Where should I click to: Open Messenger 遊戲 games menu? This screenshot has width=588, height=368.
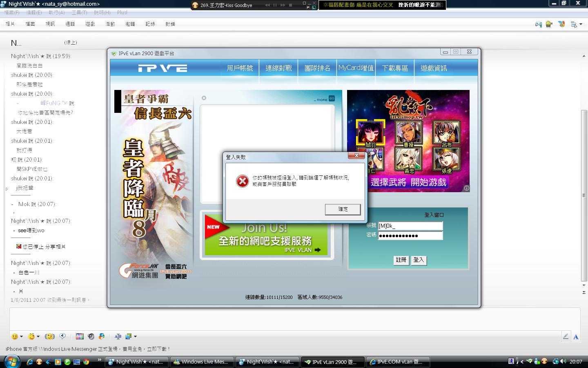(x=90, y=24)
